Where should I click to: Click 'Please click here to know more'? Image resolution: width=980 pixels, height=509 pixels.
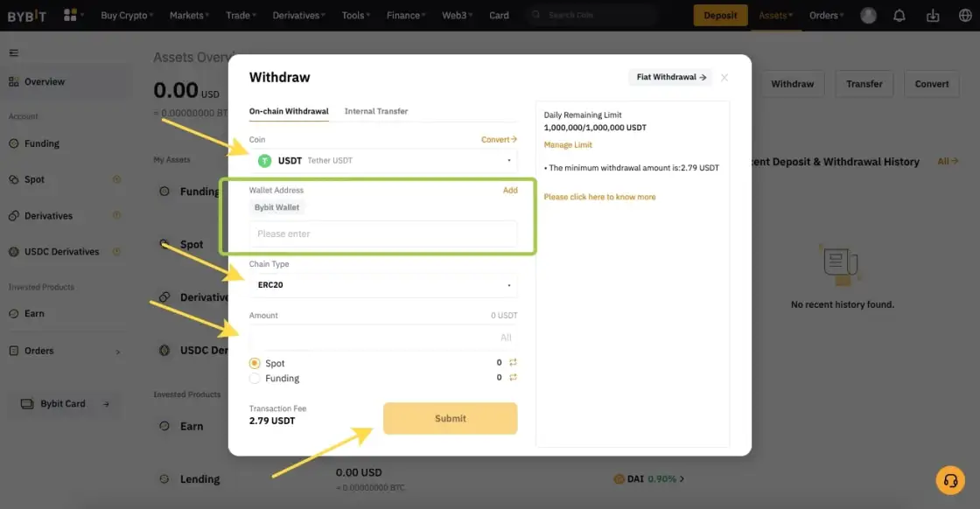click(599, 197)
